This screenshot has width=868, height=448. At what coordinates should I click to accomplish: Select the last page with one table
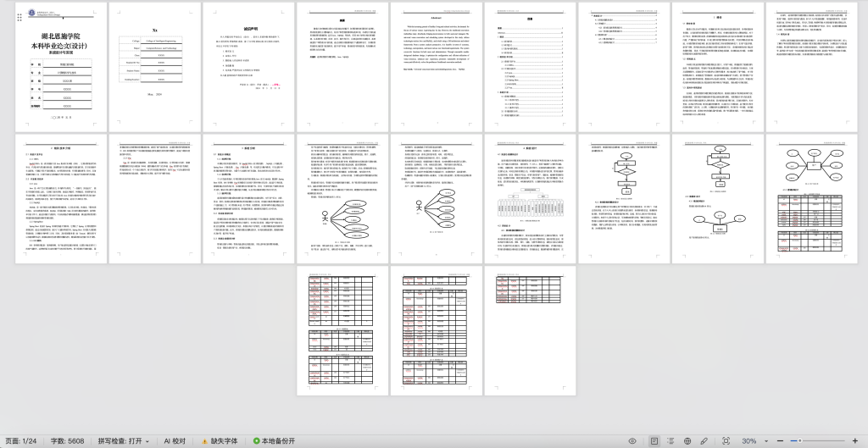(x=531, y=331)
